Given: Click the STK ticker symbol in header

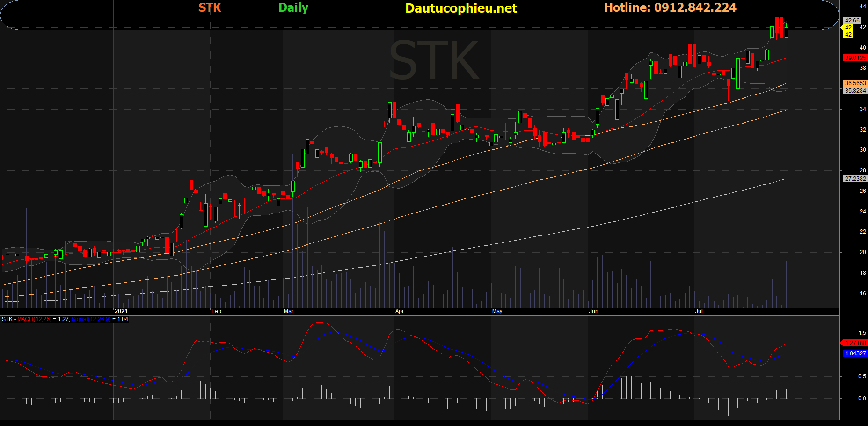Looking at the screenshot, I should pyautogui.click(x=210, y=7).
